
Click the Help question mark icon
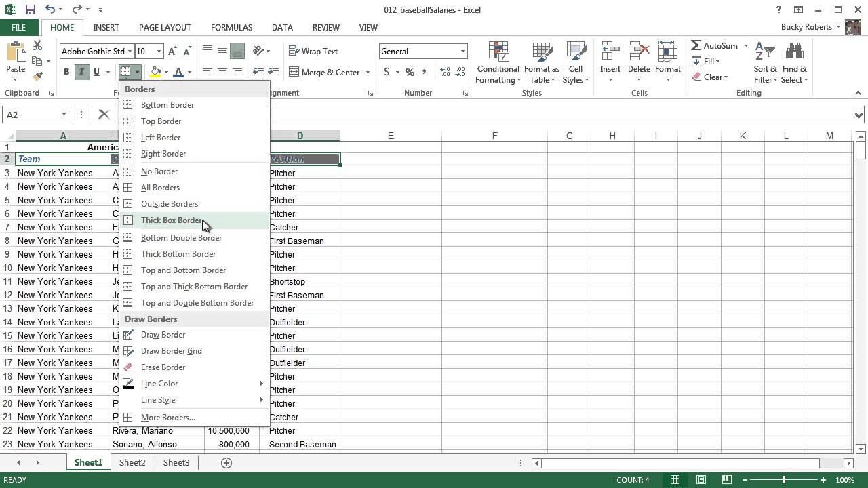(x=778, y=9)
